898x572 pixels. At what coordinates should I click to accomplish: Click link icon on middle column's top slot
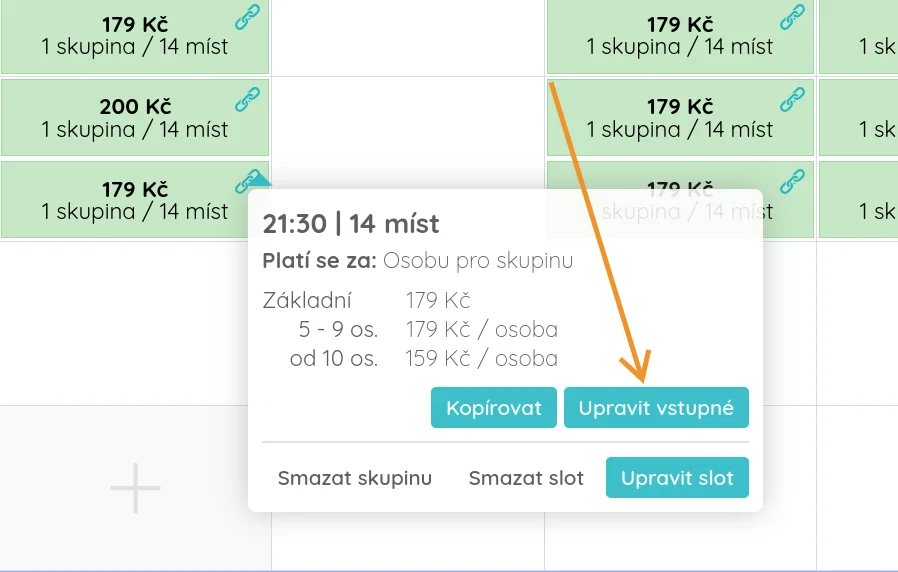792,17
